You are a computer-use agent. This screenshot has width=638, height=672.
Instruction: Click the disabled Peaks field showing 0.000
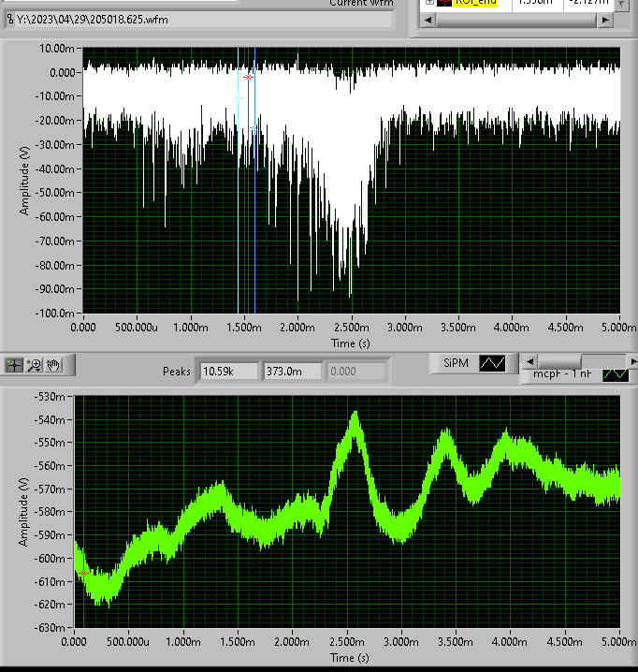[356, 372]
